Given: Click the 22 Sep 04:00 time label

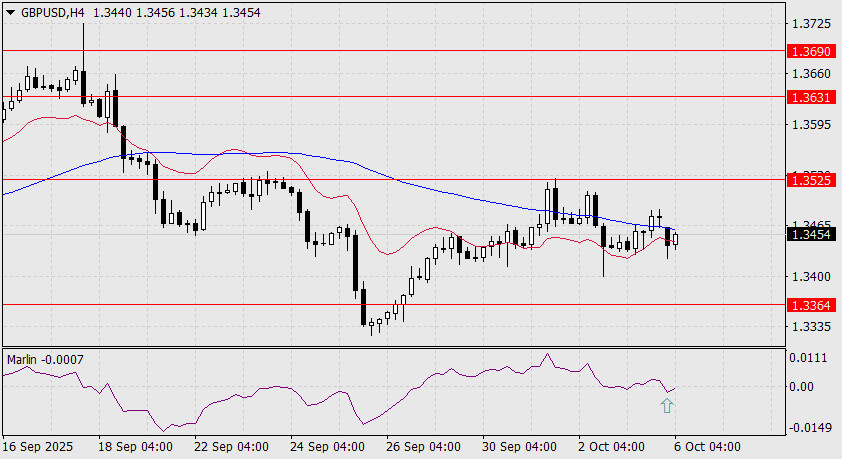Looking at the screenshot, I should click(x=231, y=445).
